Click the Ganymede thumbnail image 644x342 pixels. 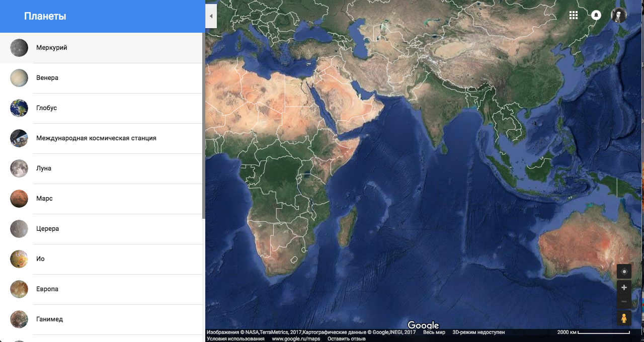[19, 319]
